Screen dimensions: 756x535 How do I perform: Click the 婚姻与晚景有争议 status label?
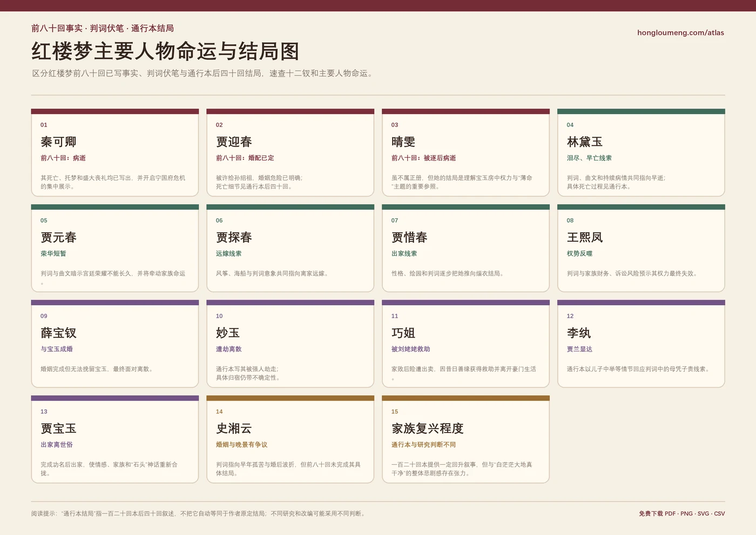(x=242, y=445)
